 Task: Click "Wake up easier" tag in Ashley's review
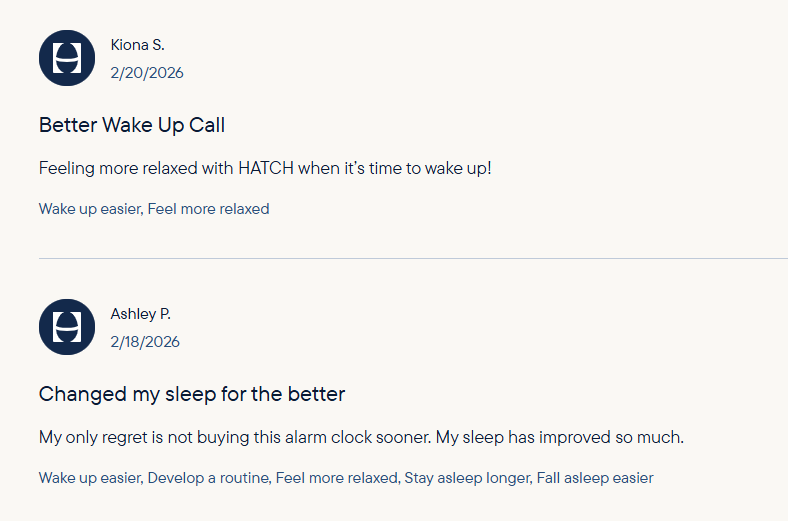tap(89, 478)
